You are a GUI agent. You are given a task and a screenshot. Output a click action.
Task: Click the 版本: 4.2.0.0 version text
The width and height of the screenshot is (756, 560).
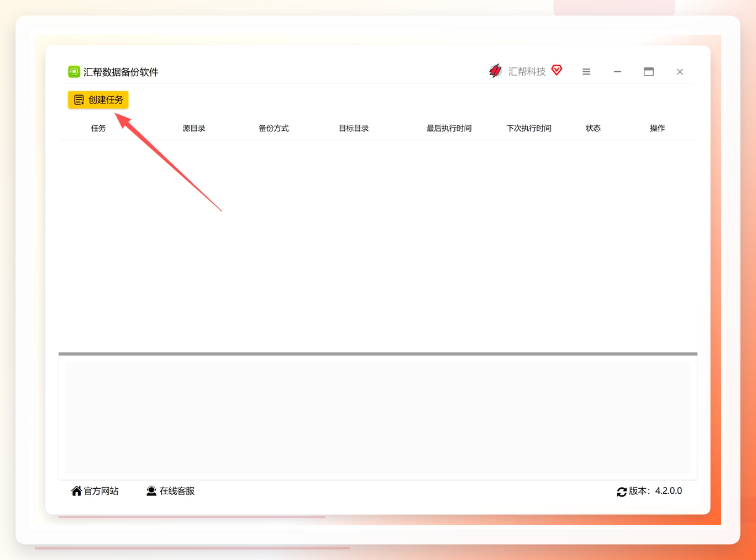[x=655, y=491]
